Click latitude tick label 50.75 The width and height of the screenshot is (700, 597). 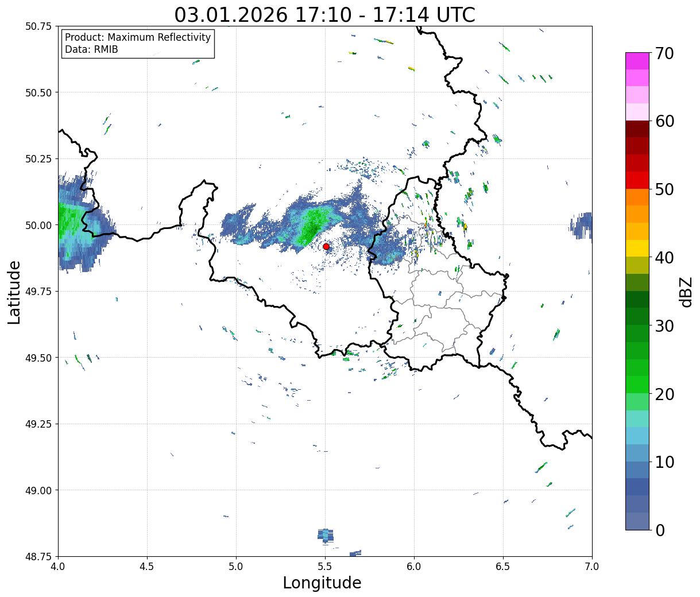coord(38,26)
